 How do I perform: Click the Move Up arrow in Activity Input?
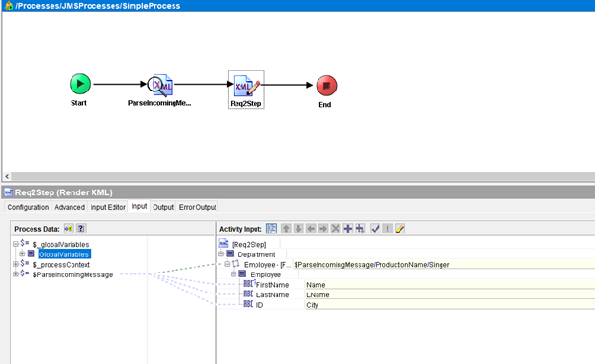point(286,229)
